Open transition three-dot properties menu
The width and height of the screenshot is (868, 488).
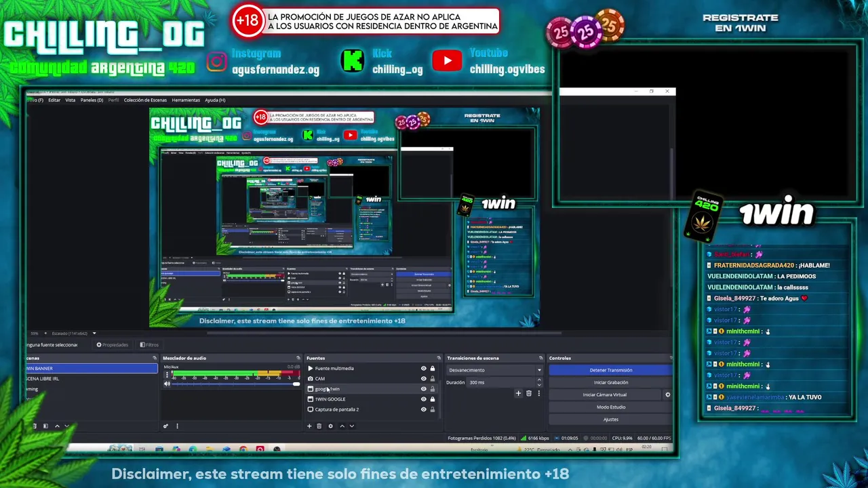pyautogui.click(x=539, y=393)
